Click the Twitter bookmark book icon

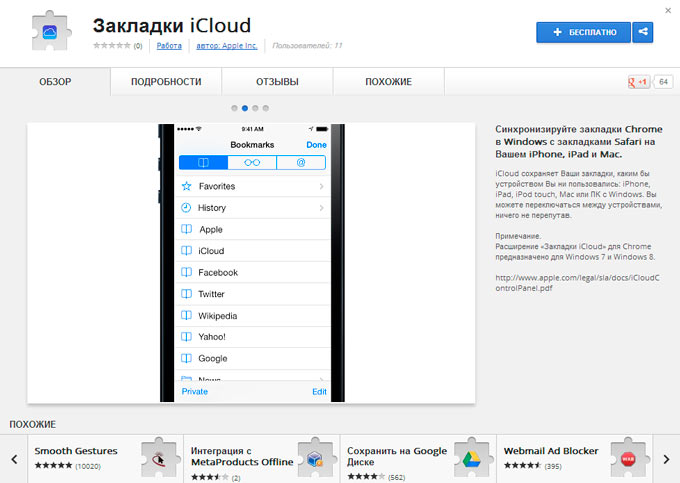pyautogui.click(x=186, y=294)
